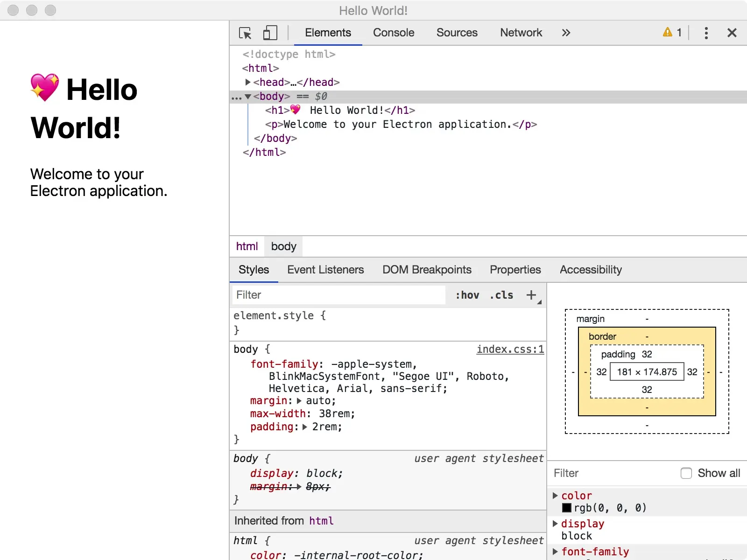The width and height of the screenshot is (747, 560).
Task: Click the top padding value 32
Action: pos(647,354)
